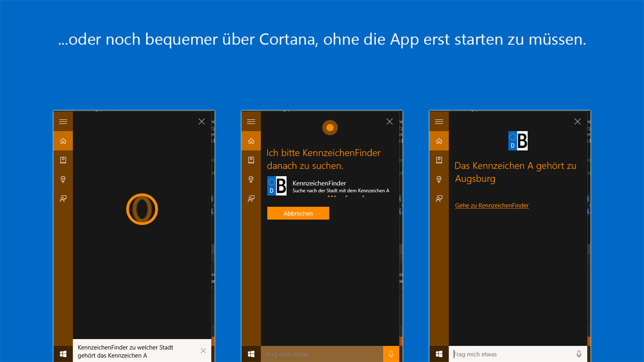
Task: Click 'Suche nach der Stadt mit dem Kennzeichen A'
Action: [x=341, y=191]
